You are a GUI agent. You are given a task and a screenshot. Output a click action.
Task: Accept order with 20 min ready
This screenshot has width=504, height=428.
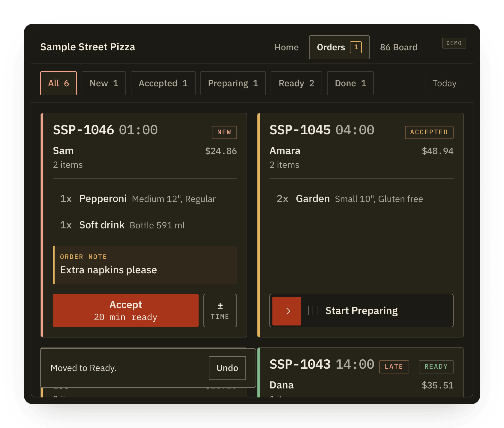(126, 311)
